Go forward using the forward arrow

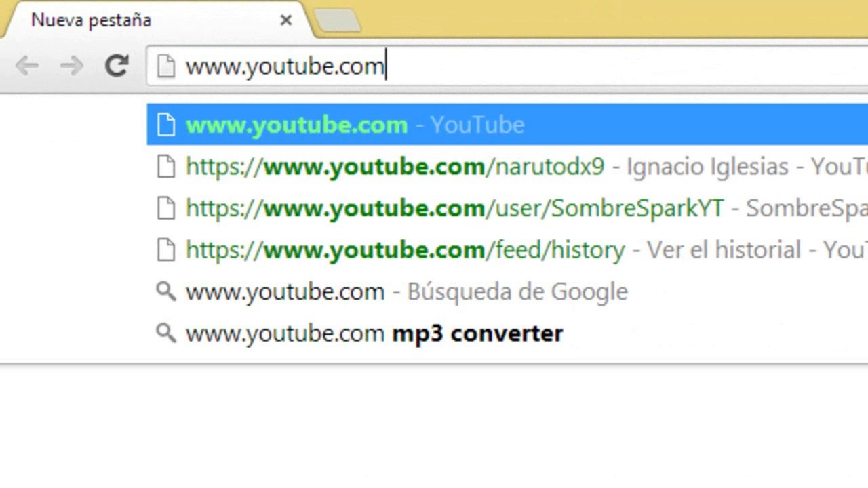pyautogui.click(x=71, y=66)
